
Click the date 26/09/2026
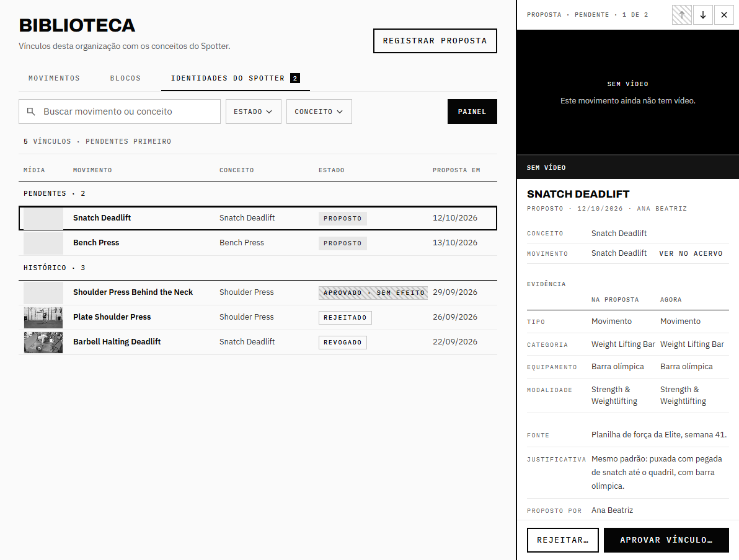(455, 317)
